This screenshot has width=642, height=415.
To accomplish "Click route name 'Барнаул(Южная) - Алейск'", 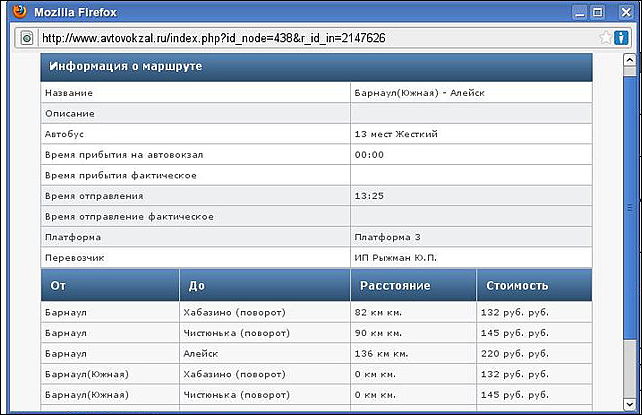I will 417,92.
